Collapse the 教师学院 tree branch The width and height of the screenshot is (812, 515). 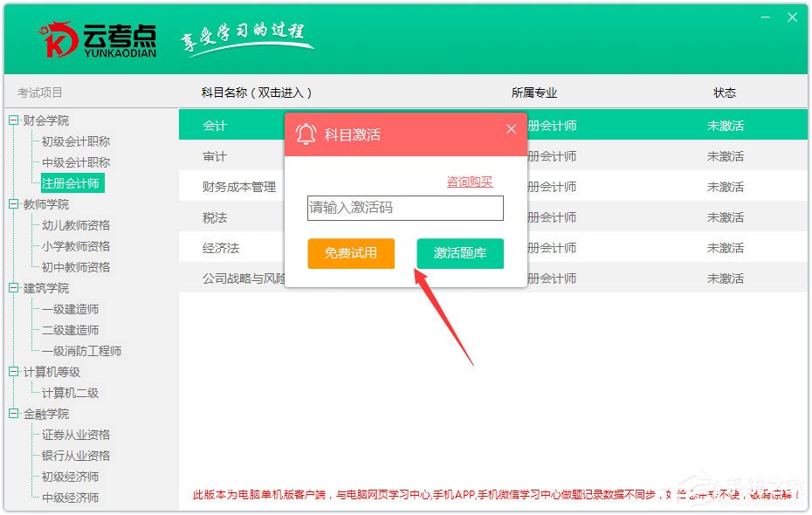pyautogui.click(x=11, y=203)
